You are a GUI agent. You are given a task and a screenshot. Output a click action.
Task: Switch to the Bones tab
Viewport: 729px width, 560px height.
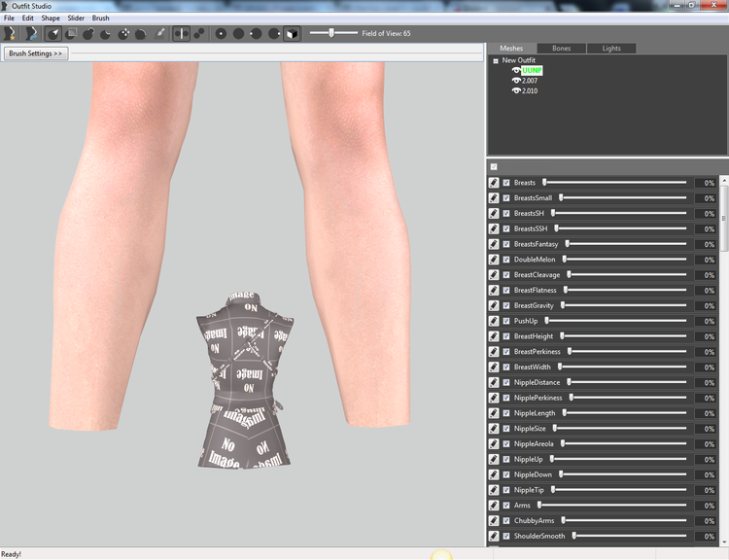coord(561,48)
